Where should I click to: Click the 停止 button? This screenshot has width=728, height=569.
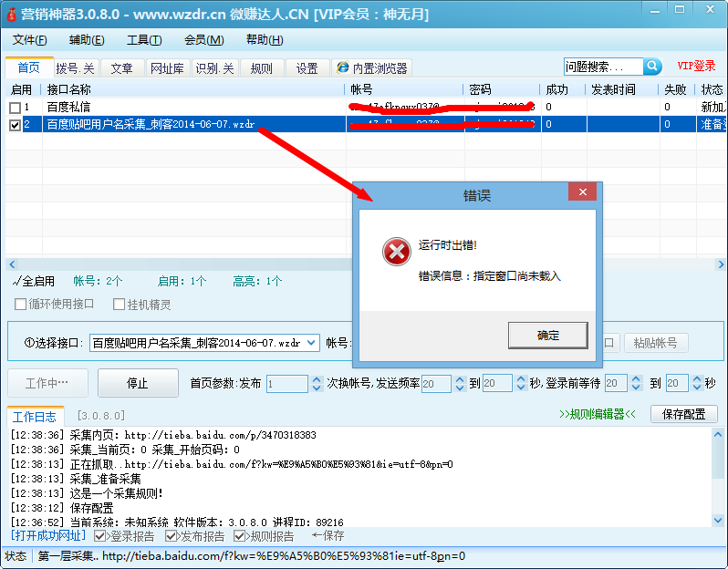[x=138, y=384]
